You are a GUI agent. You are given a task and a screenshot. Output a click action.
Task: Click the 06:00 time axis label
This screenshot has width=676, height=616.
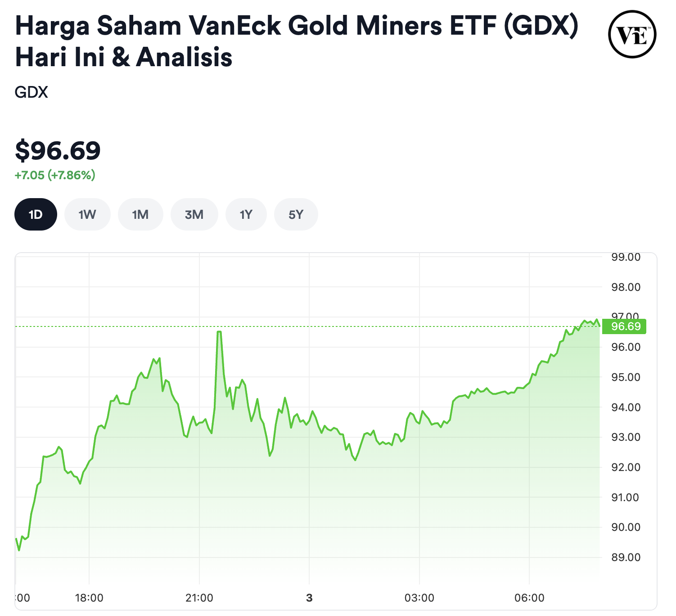pos(529,598)
